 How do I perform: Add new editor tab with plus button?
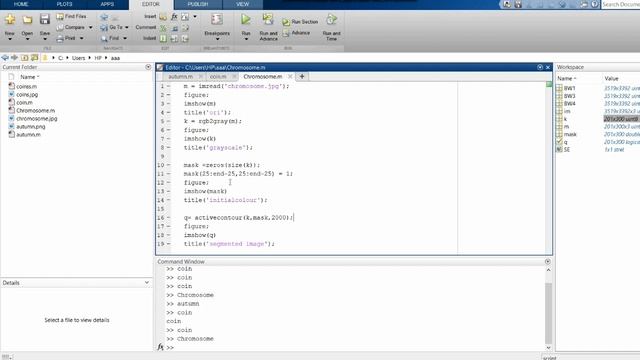[x=302, y=76]
